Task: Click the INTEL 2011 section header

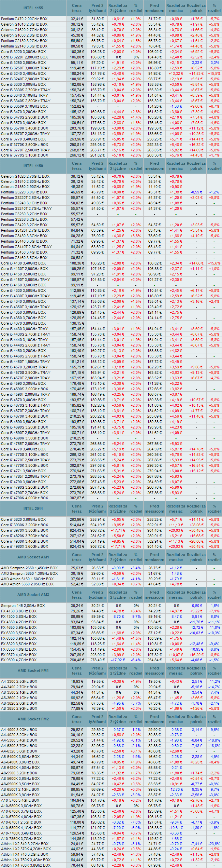Action: pyautogui.click(x=33, y=508)
